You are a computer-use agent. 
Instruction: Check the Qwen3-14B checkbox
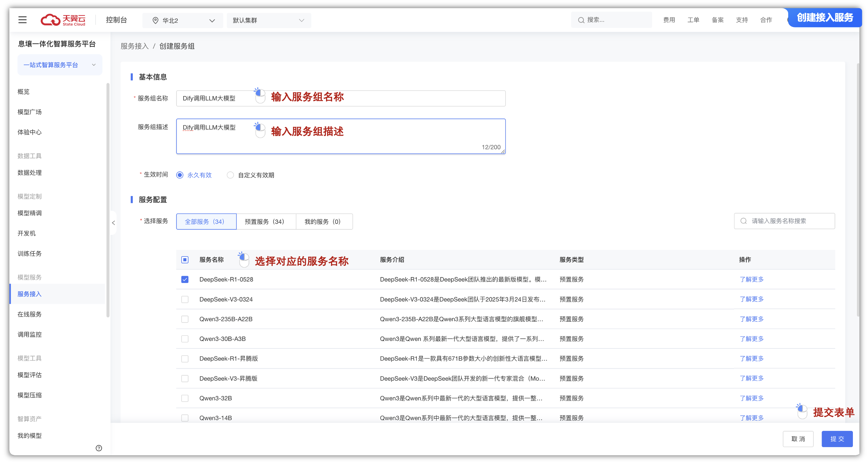(185, 418)
